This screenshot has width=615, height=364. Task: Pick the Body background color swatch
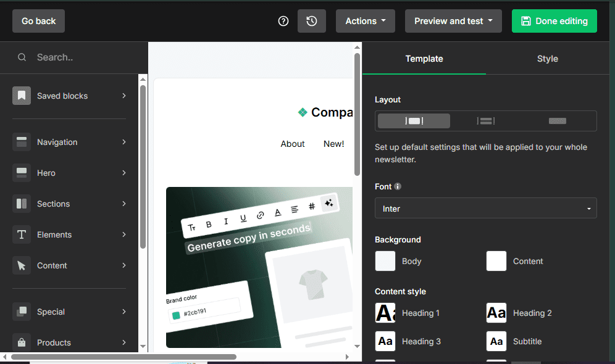pyautogui.click(x=385, y=261)
